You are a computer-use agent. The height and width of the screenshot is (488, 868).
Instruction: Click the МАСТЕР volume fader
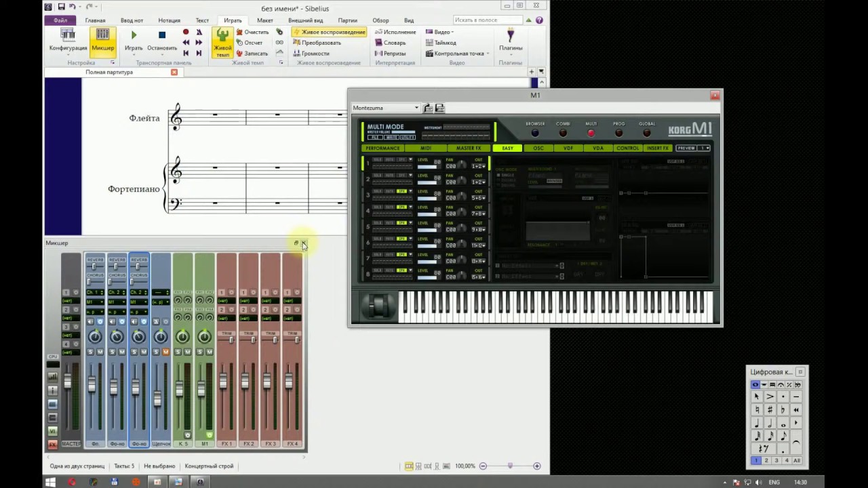tap(67, 382)
